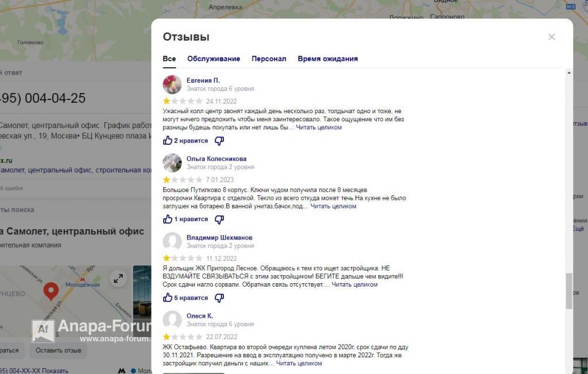Click the Оставить отзыв button
The image size is (588, 374).
click(x=58, y=350)
